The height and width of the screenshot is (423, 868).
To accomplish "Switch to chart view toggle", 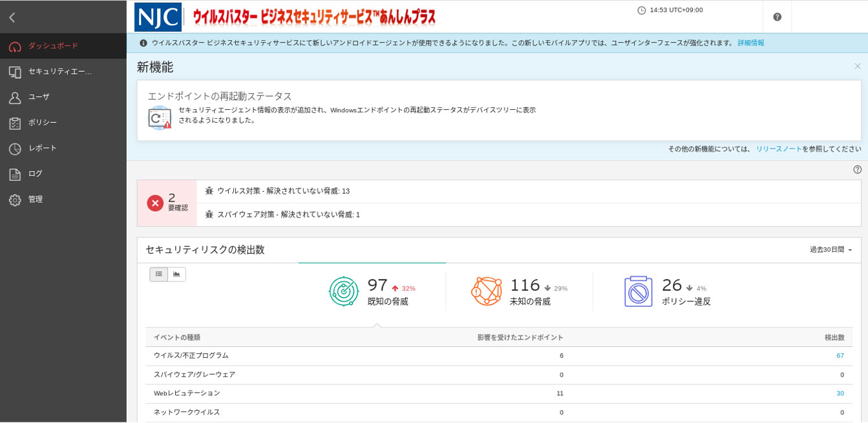I will tap(176, 274).
